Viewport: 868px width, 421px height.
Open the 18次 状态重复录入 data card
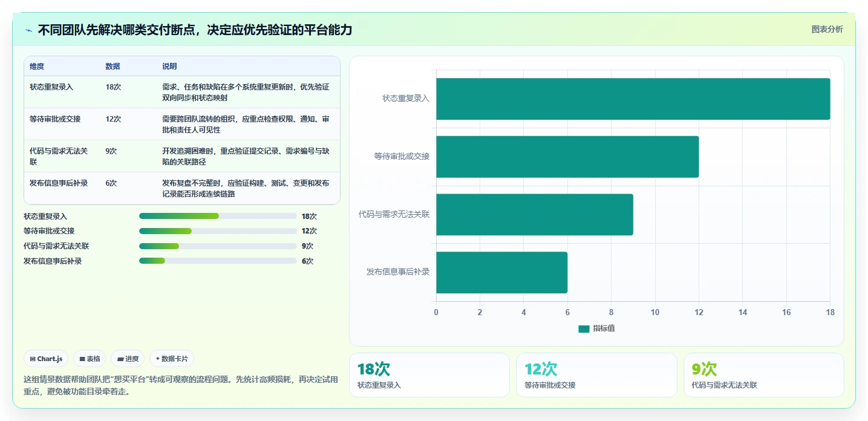tap(429, 375)
